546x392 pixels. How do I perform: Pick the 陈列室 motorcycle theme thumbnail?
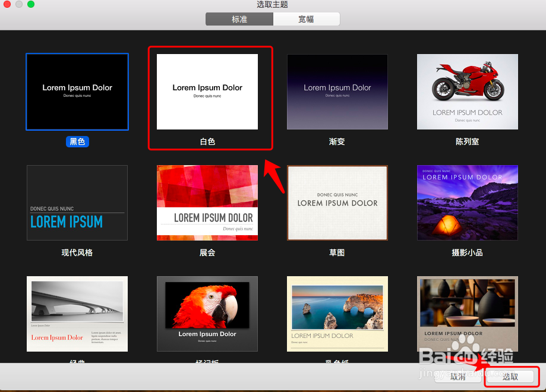tap(468, 91)
